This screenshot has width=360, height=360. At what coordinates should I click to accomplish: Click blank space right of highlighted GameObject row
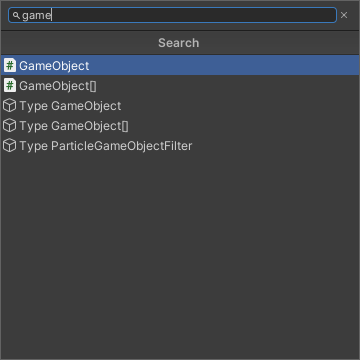(224, 65)
